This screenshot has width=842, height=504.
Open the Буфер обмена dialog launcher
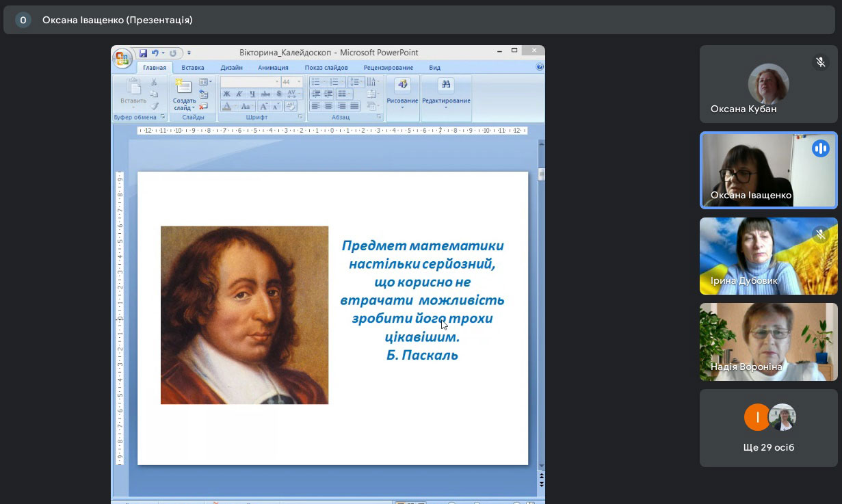tap(163, 117)
